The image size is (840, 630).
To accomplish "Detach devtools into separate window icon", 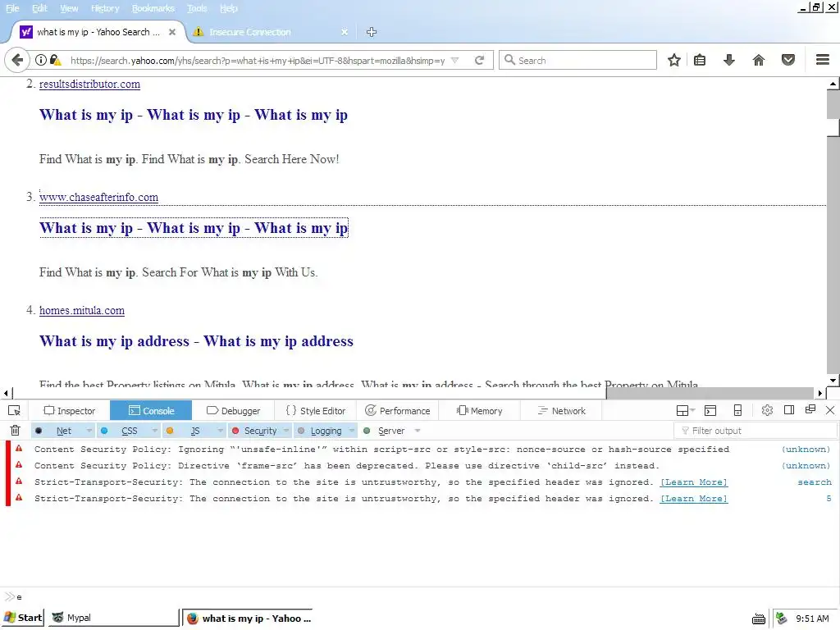I will (810, 410).
